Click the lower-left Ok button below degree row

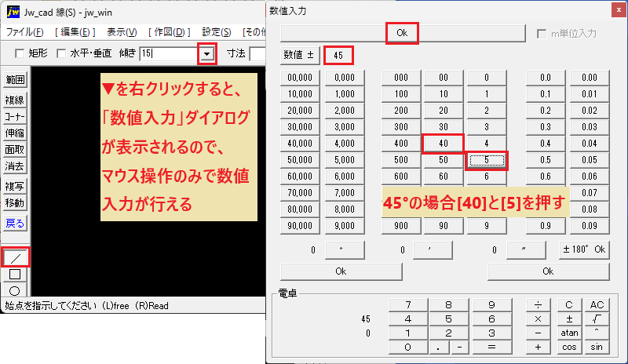tap(341, 271)
